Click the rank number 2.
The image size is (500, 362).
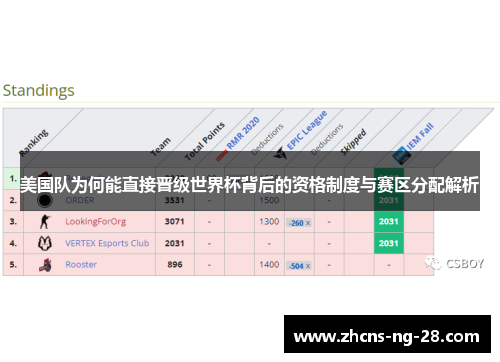[x=13, y=200]
